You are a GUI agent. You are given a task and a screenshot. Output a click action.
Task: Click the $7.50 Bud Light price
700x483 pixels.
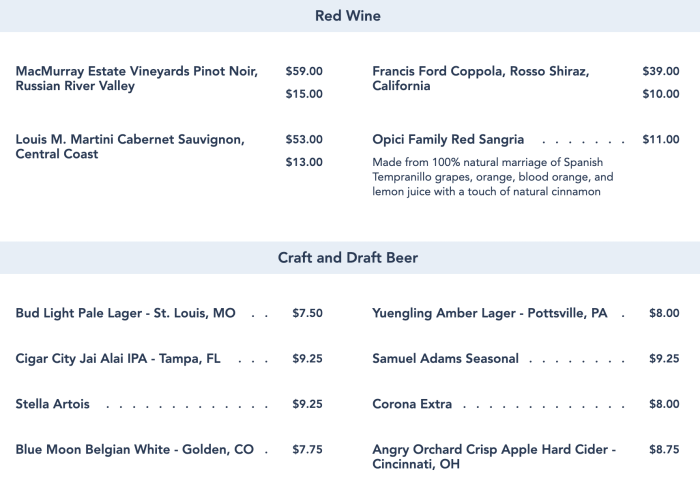307,313
